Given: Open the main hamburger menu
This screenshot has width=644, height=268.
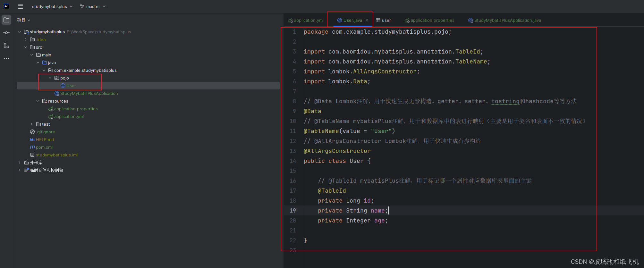Looking at the screenshot, I should 21,6.
